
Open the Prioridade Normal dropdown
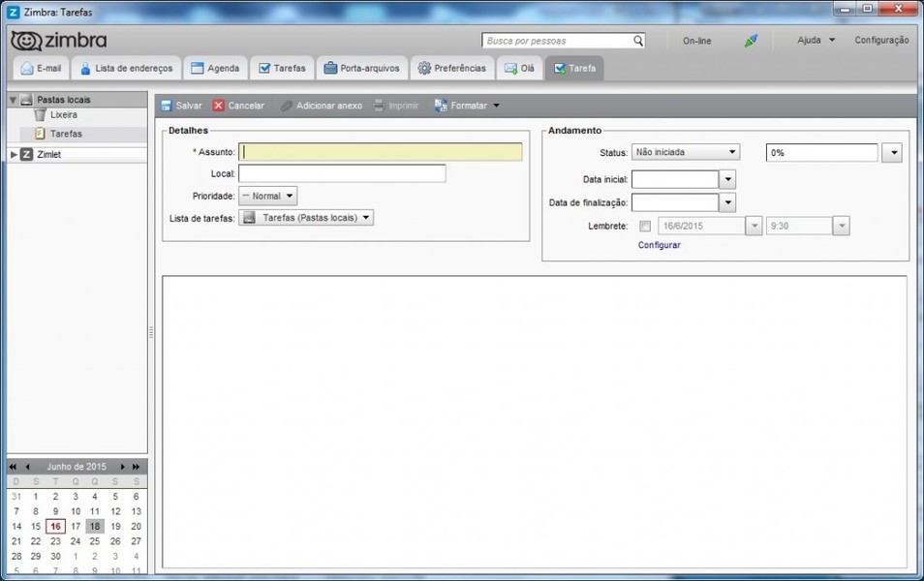(267, 196)
